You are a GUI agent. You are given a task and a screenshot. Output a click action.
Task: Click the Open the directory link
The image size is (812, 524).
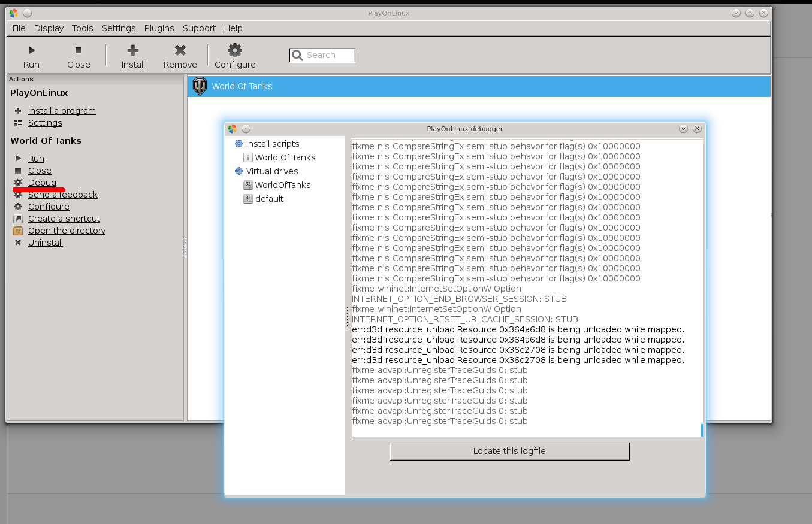click(67, 231)
